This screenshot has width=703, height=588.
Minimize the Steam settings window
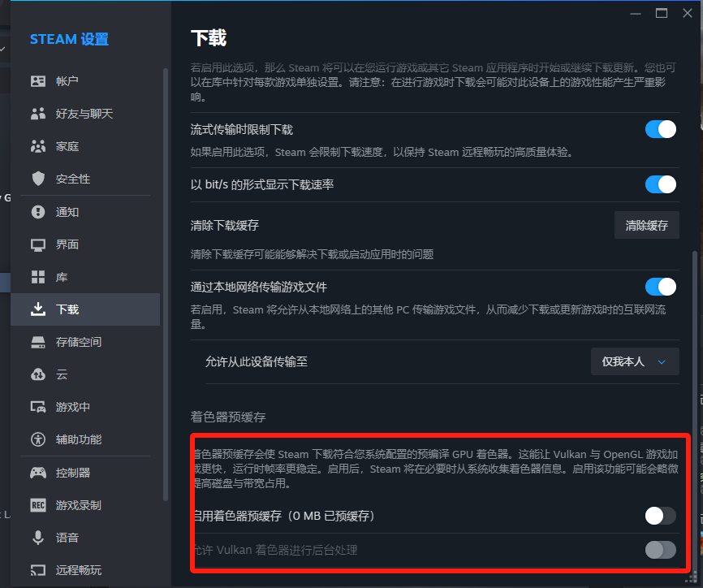pyautogui.click(x=636, y=14)
